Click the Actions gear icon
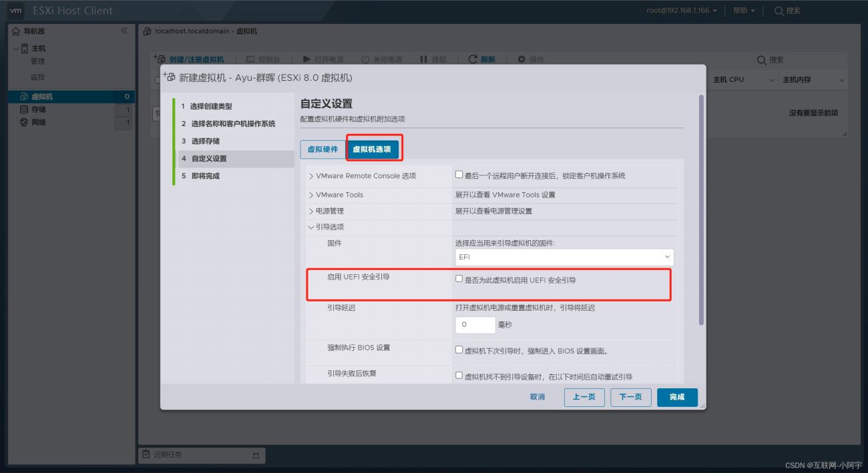 point(521,59)
